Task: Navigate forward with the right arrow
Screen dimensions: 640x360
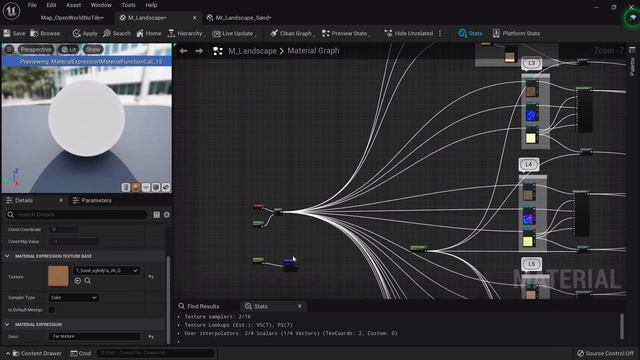Action: pyautogui.click(x=199, y=51)
